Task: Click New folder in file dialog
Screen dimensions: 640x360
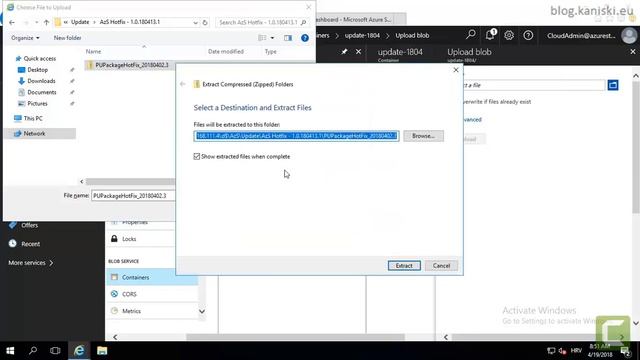Action: [x=67, y=38]
